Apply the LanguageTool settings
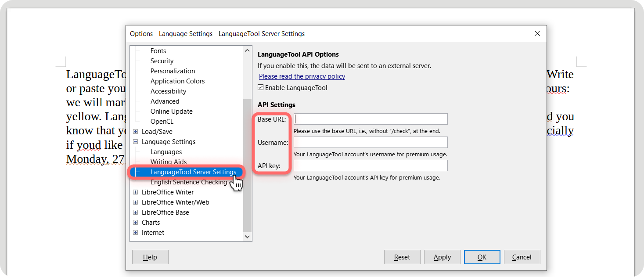The width and height of the screenshot is (644, 277). [442, 257]
